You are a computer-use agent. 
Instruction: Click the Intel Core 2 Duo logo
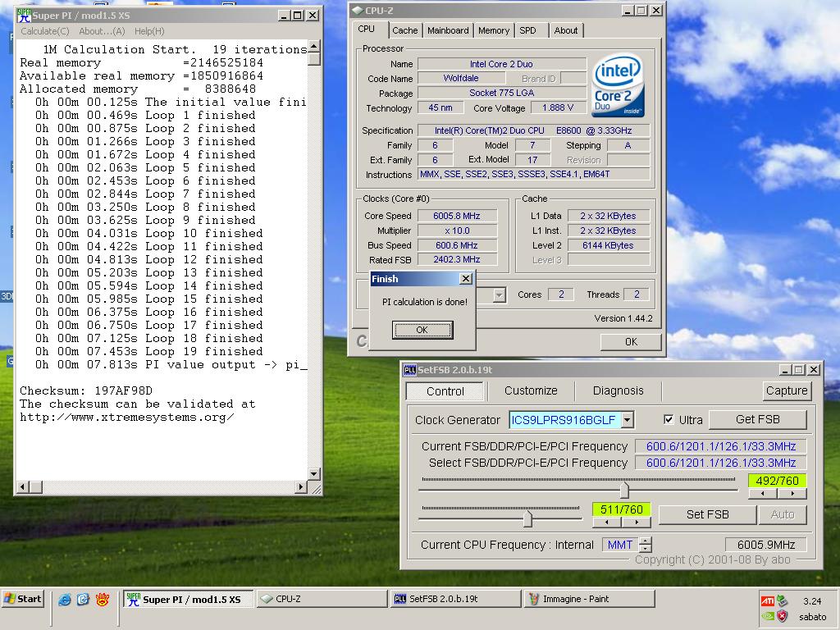pyautogui.click(x=619, y=85)
